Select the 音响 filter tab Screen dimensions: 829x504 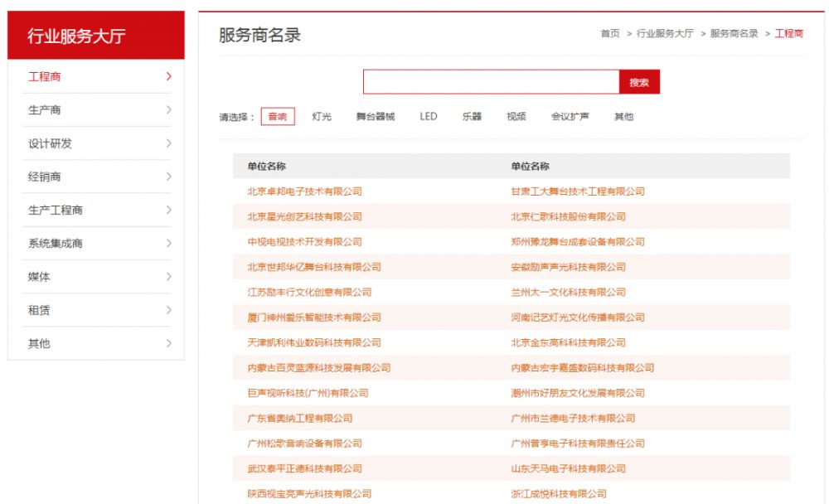pyautogui.click(x=278, y=116)
